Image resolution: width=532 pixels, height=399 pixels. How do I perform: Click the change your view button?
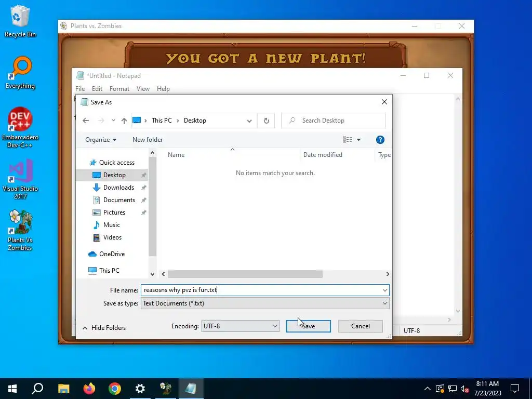[348, 140]
